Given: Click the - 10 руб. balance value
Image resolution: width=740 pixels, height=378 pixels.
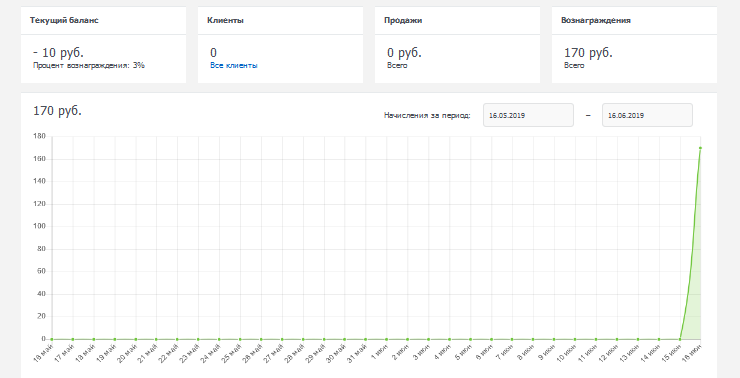Looking at the screenshot, I should (x=58, y=52).
